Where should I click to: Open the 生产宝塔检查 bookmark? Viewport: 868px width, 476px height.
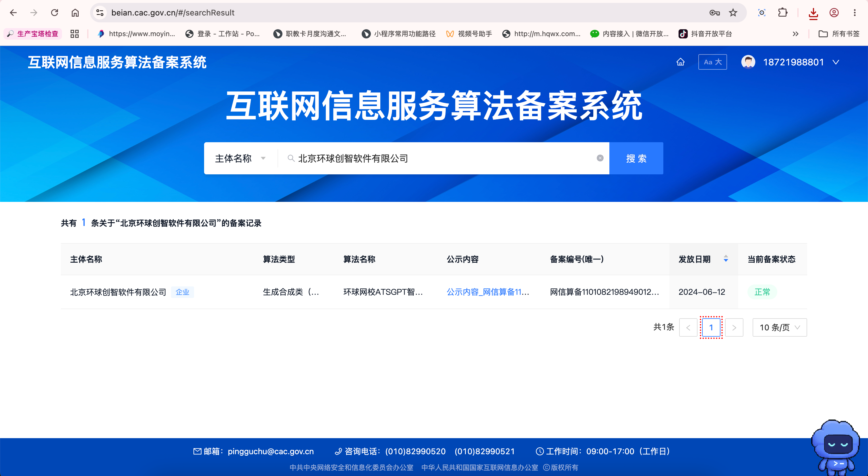tap(33, 34)
